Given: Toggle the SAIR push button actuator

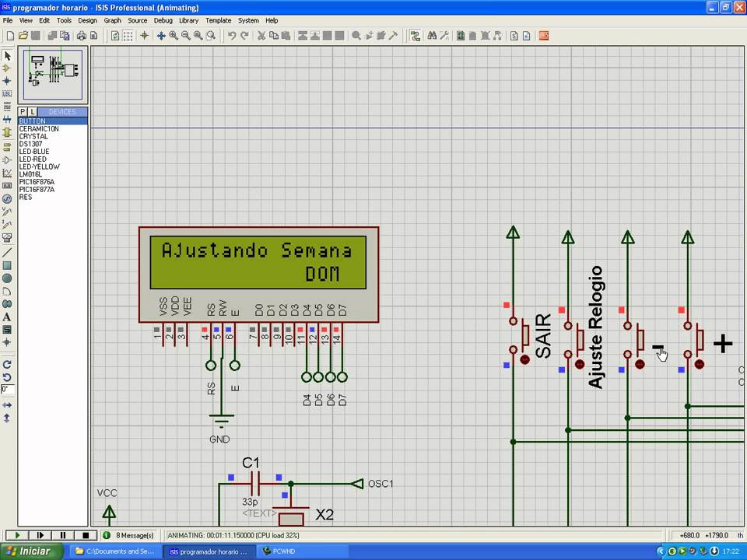Looking at the screenshot, I should [x=524, y=359].
